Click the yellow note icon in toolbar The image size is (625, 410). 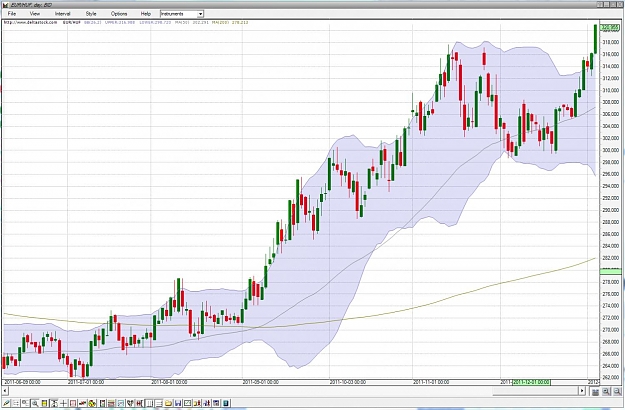44,403
